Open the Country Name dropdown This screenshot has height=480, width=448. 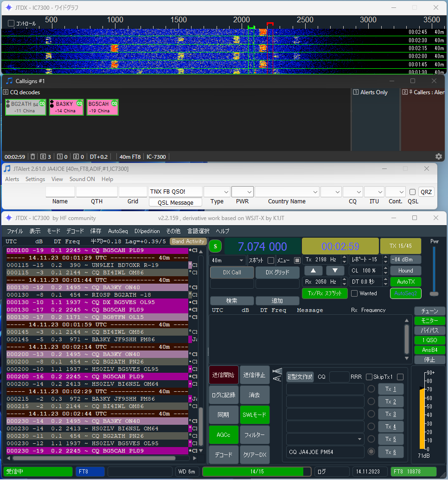(x=287, y=192)
